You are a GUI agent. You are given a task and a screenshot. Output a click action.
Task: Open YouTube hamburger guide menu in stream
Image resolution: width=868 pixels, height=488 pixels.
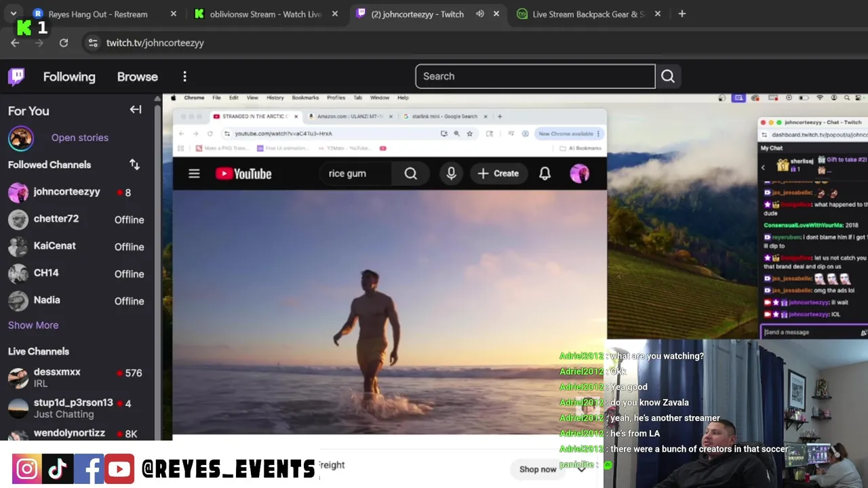(x=194, y=174)
